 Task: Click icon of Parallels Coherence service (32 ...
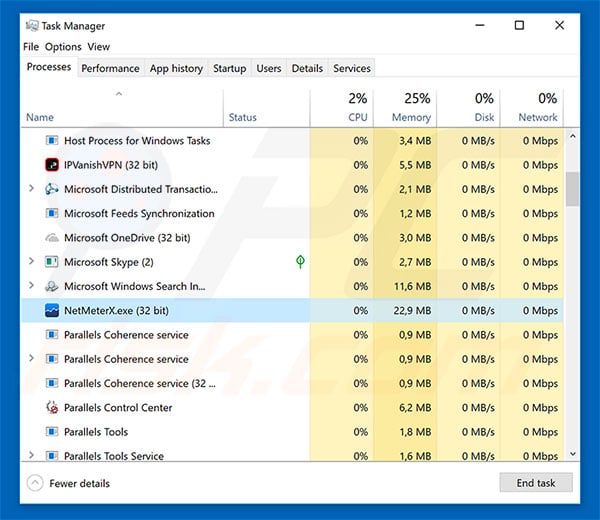pyautogui.click(x=52, y=383)
